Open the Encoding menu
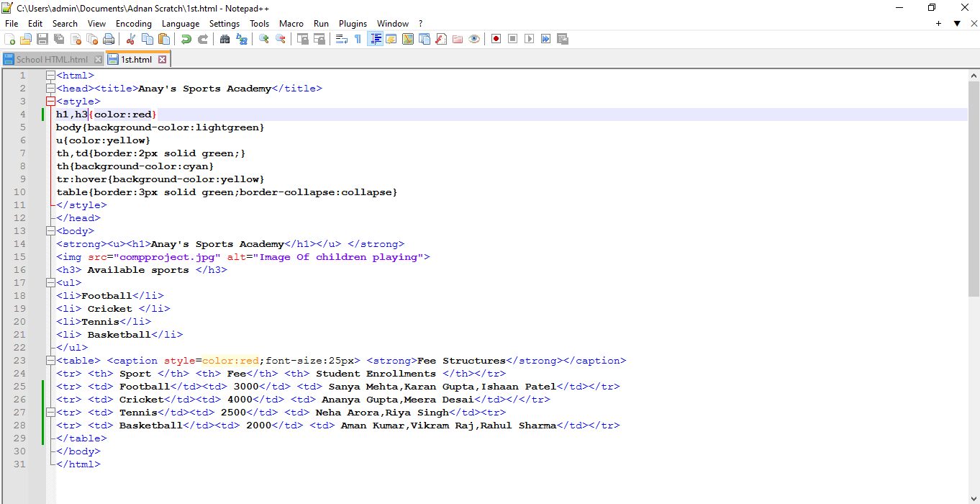This screenshot has height=504, width=980. (x=134, y=24)
